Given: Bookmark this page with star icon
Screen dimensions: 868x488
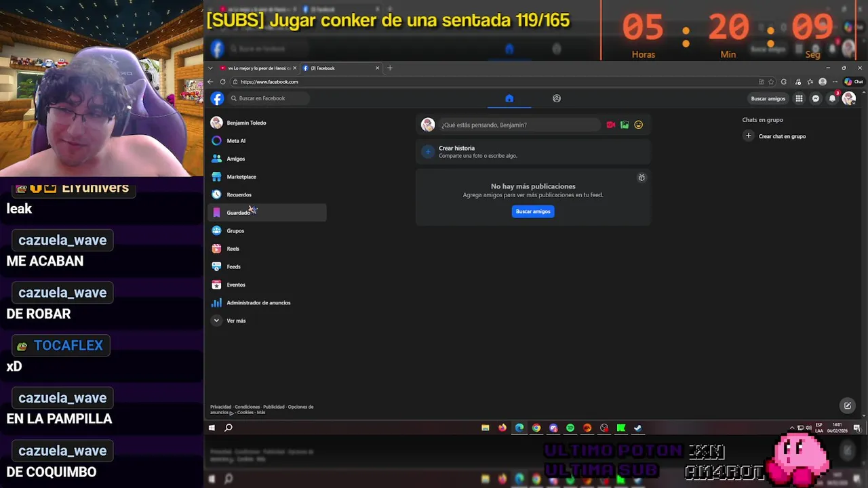Looking at the screenshot, I should tap(771, 82).
